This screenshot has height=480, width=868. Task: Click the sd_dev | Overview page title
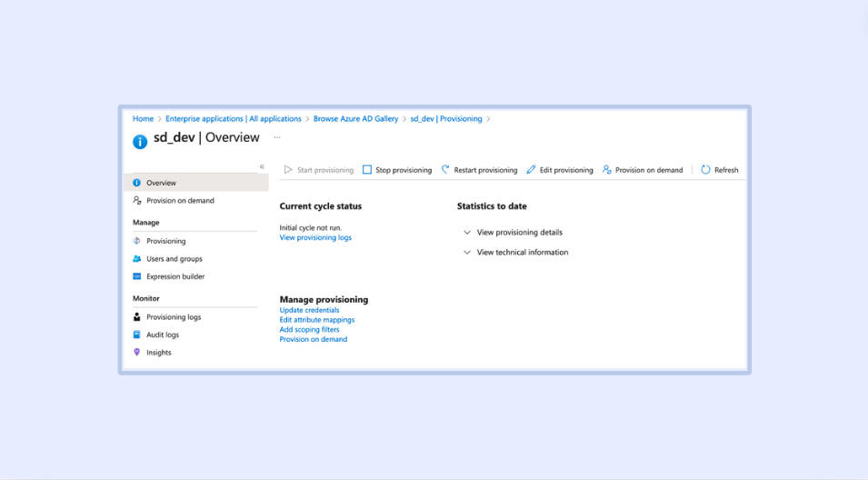coord(206,137)
